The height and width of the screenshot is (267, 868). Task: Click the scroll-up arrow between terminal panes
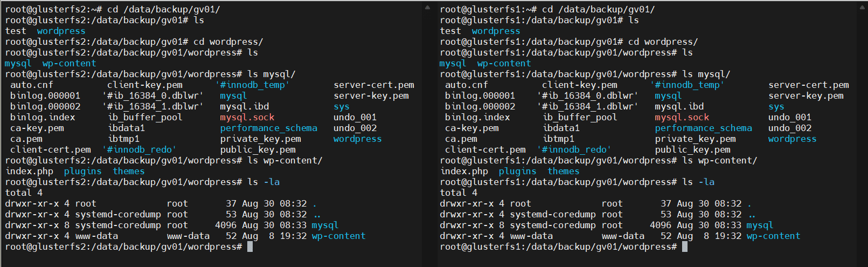[x=427, y=8]
